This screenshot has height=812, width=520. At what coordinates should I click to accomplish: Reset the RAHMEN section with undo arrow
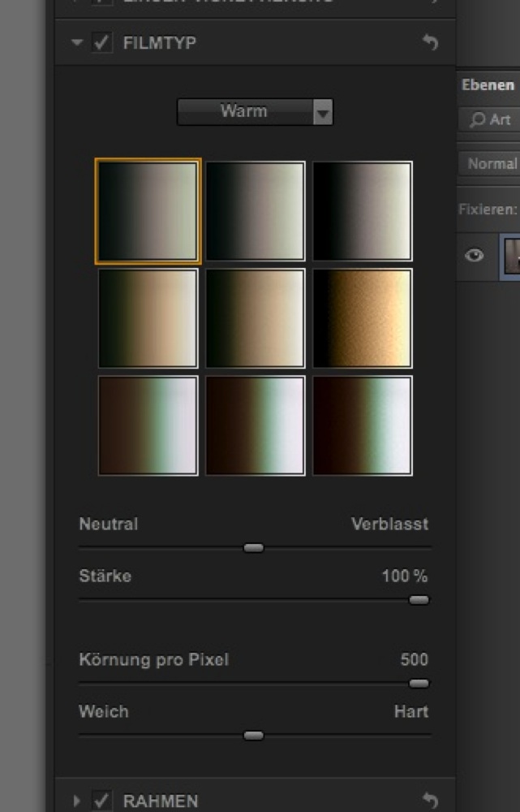coord(430,801)
